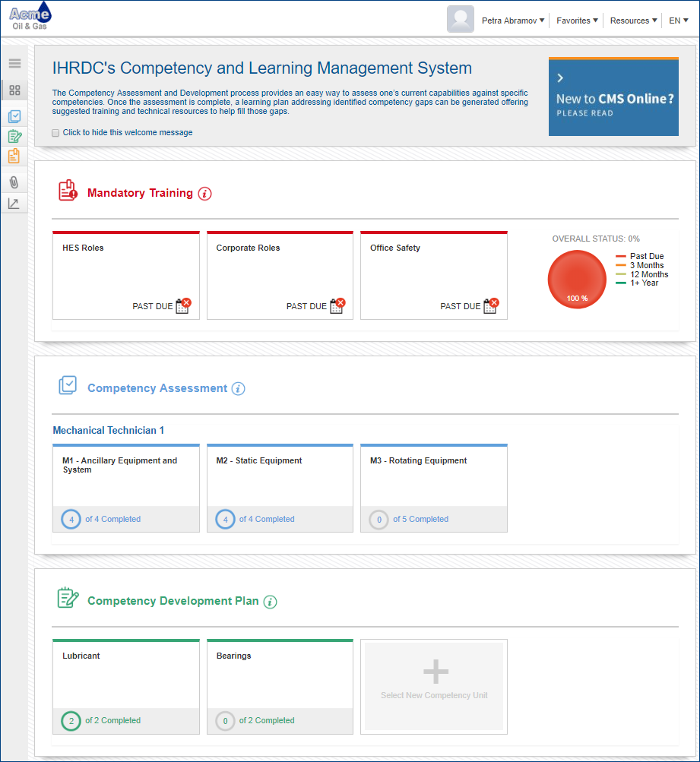Open the Resources dropdown menu
This screenshot has height=762, width=700.
(633, 21)
